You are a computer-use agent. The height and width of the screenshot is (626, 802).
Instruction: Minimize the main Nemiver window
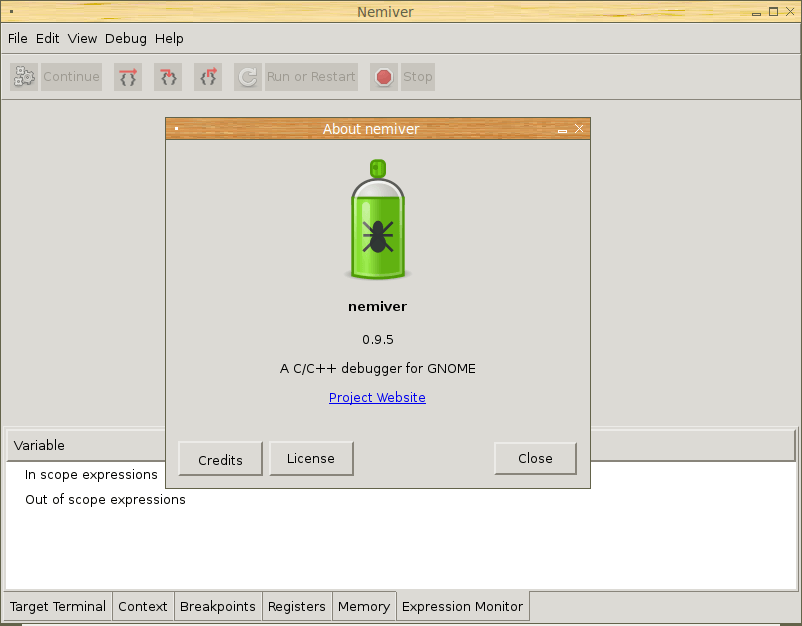pos(757,13)
